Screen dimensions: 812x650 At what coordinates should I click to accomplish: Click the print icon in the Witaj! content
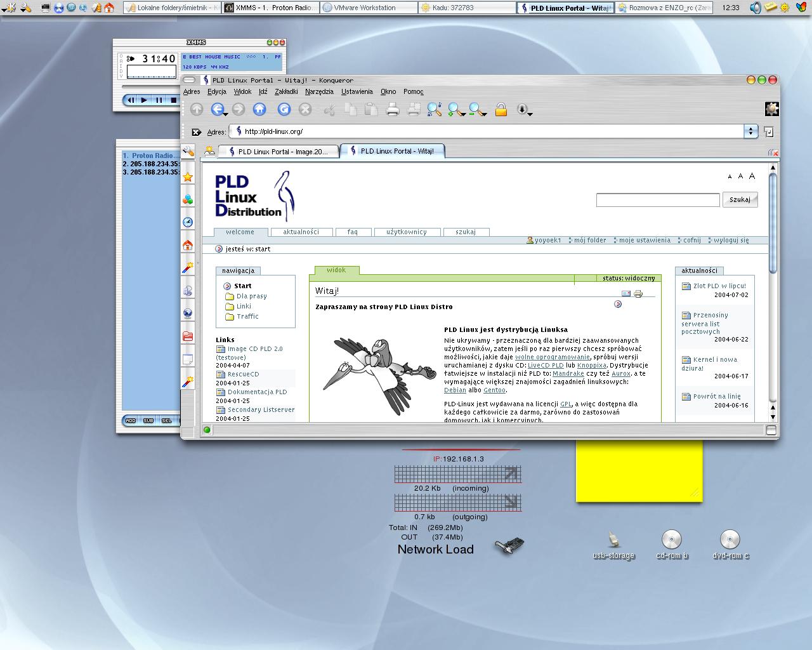coord(638,293)
